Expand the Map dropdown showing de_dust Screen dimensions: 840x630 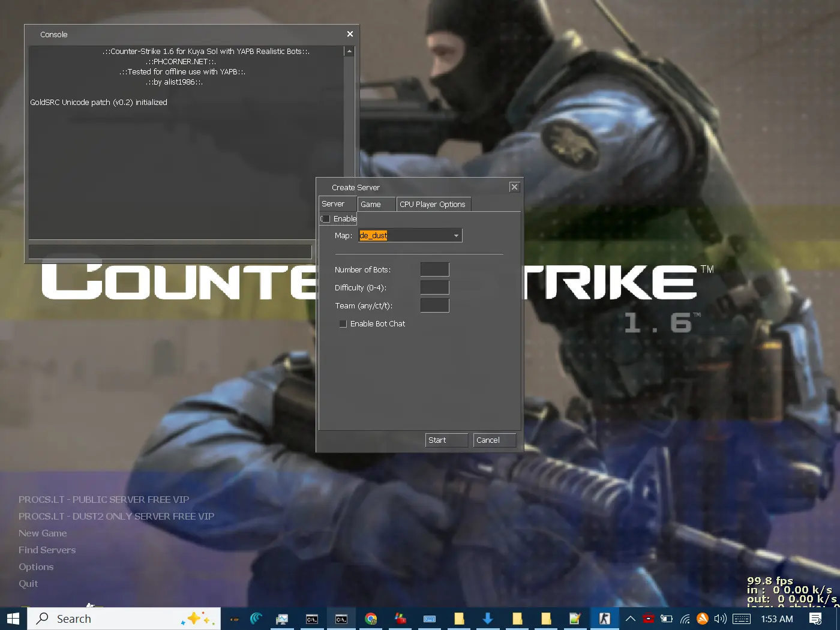[x=410, y=236]
